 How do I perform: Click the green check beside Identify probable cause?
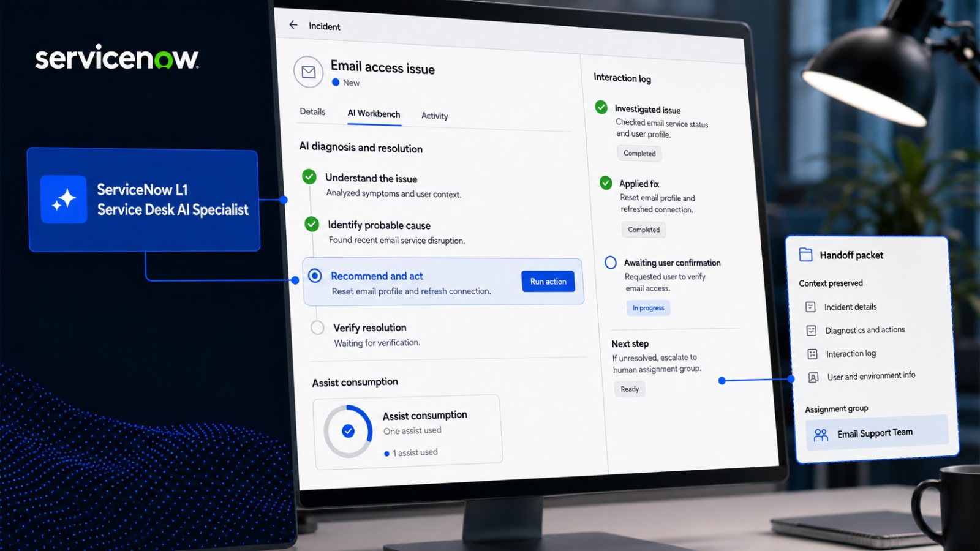coord(312,224)
